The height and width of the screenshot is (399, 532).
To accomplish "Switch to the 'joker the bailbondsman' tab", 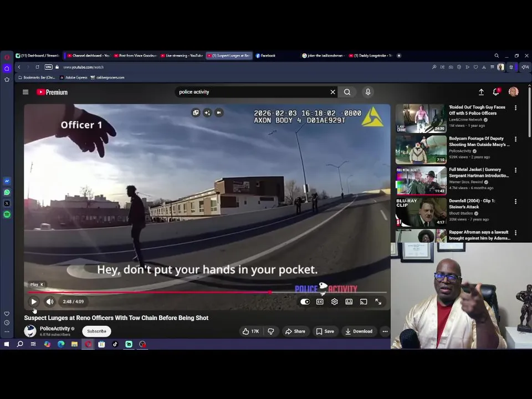I will click(x=323, y=55).
